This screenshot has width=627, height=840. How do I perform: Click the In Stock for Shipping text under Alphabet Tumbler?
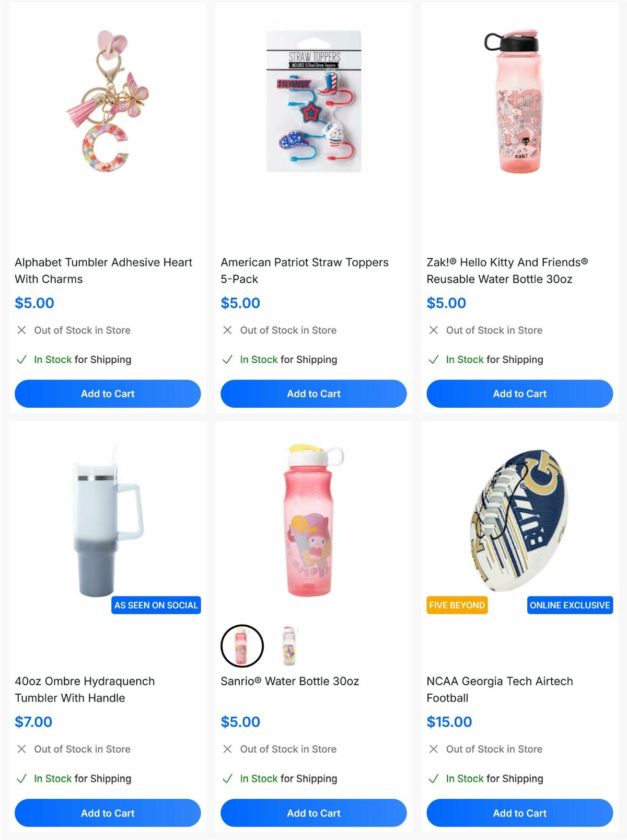point(82,360)
